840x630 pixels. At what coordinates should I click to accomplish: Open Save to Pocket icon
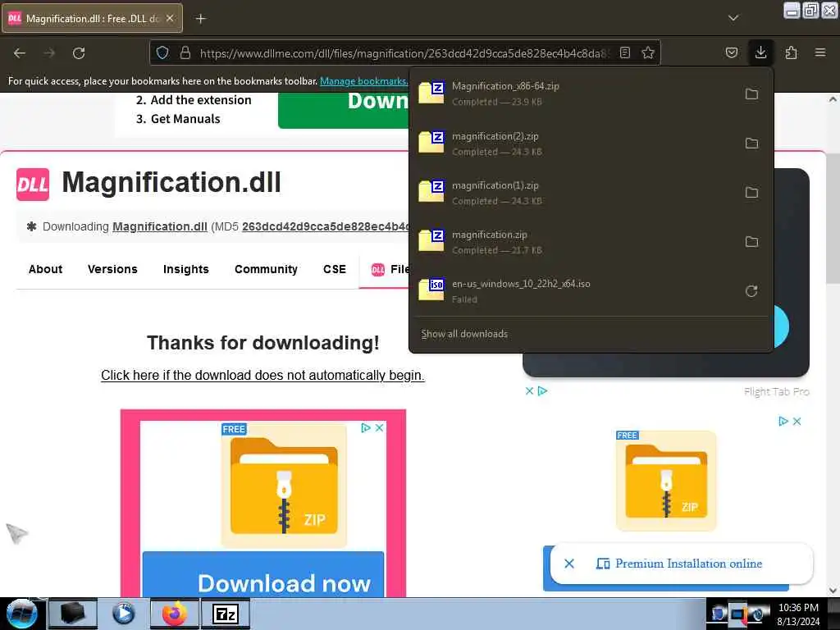point(731,52)
